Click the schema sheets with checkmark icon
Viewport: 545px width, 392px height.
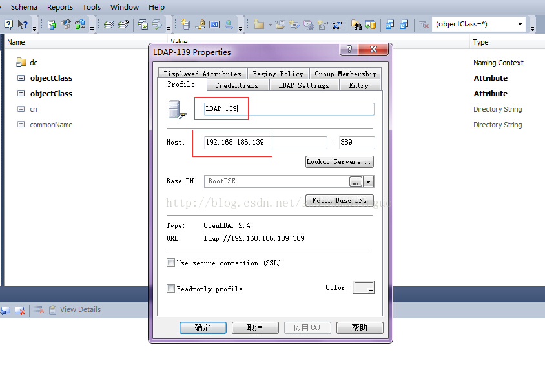pyautogui.click(x=123, y=25)
